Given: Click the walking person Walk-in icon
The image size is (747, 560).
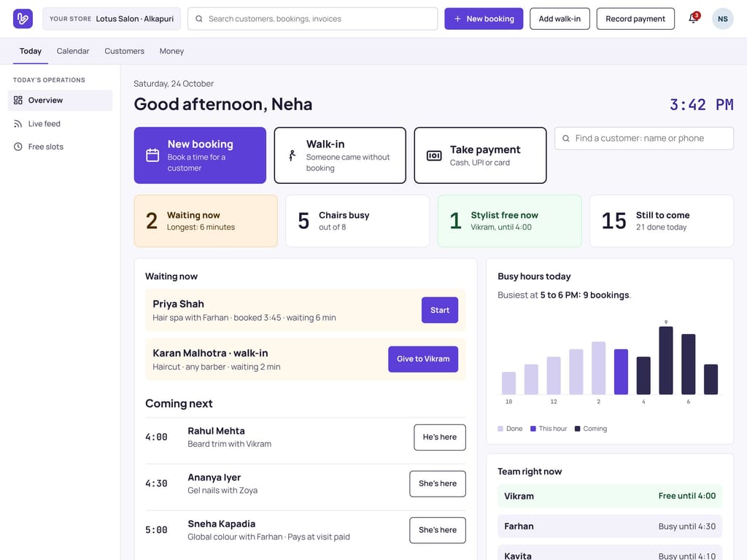Looking at the screenshot, I should click(x=292, y=155).
